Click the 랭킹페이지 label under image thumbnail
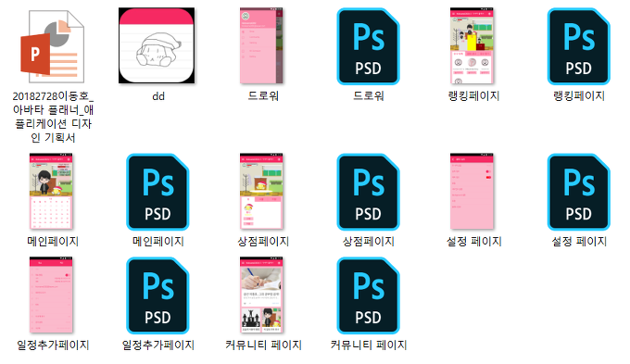This screenshot has height=364, width=630. pos(473,95)
